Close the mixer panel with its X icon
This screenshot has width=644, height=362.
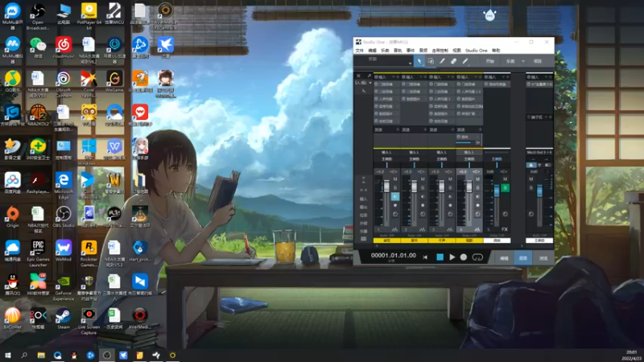pyautogui.click(x=358, y=76)
